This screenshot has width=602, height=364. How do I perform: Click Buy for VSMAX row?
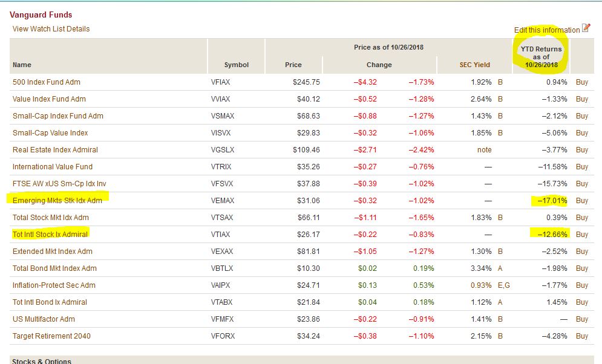click(x=582, y=116)
